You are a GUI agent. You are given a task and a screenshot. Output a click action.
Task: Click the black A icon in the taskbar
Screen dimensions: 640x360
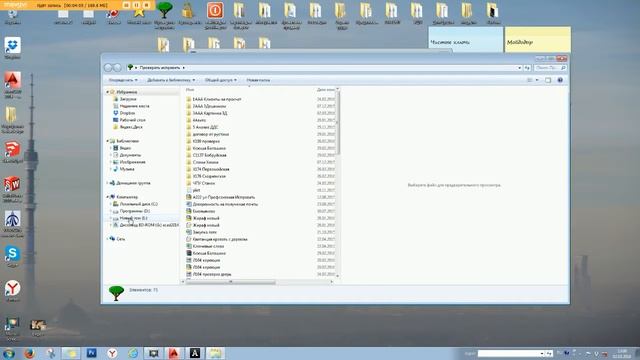click(195, 353)
